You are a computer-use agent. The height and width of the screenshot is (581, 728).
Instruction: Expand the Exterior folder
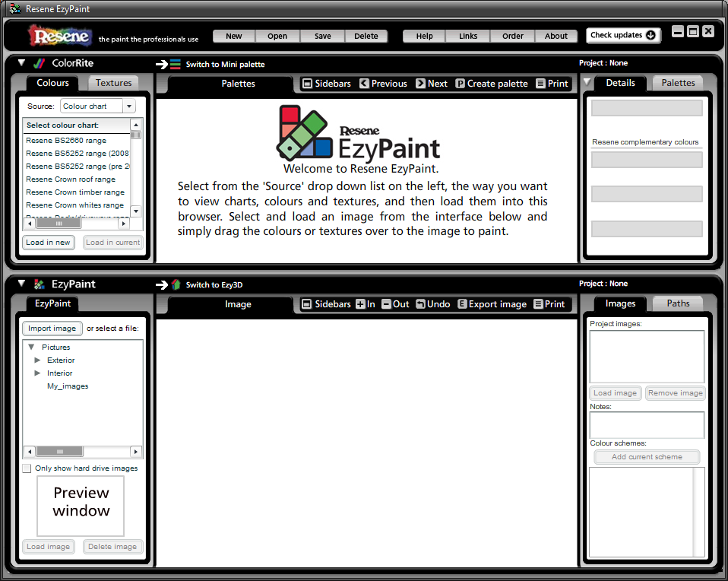pyautogui.click(x=37, y=360)
